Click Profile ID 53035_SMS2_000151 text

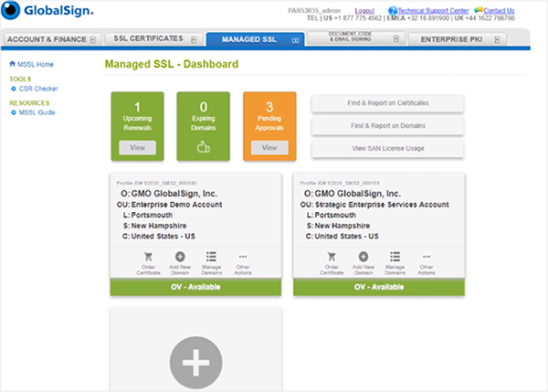tap(340, 183)
